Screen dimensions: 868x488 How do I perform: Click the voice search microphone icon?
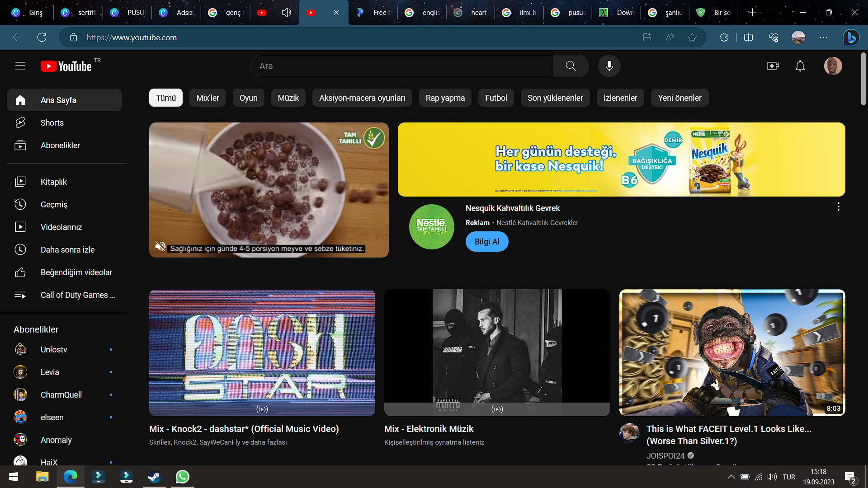(609, 66)
